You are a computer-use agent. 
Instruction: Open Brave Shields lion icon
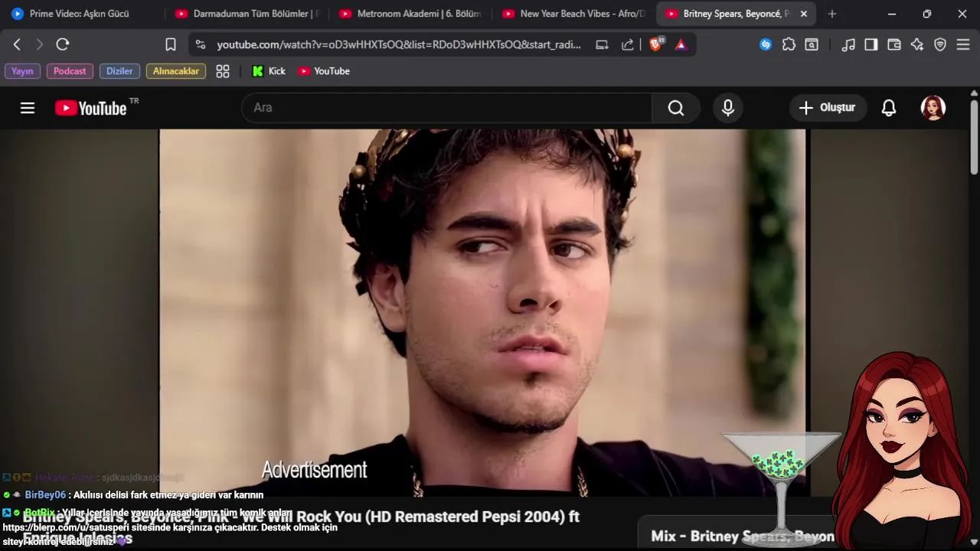[x=656, y=44]
